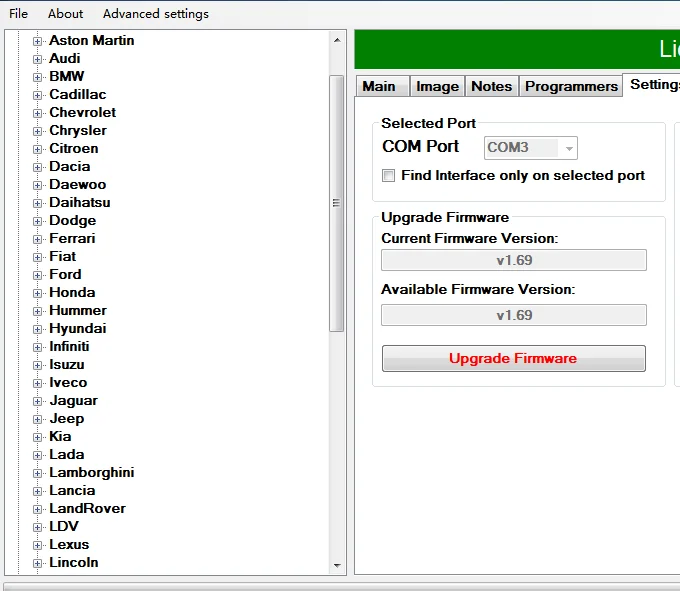The height and width of the screenshot is (591, 680).
Task: Click the Current Firmware Version field
Action: 513,260
